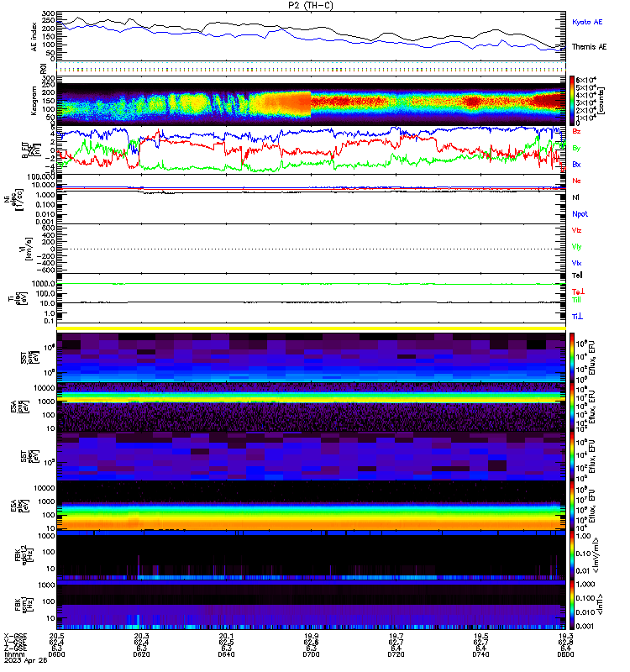The width and height of the screenshot is (630, 672).
Task: Click the 'X-GSE' row label
Action: (15, 636)
